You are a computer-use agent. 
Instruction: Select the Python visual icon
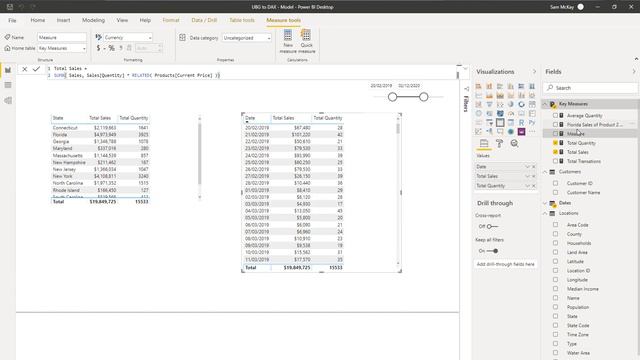pyautogui.click(x=532, y=122)
